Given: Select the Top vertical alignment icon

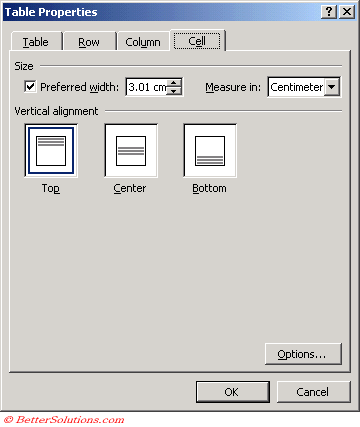Looking at the screenshot, I should 51,151.
